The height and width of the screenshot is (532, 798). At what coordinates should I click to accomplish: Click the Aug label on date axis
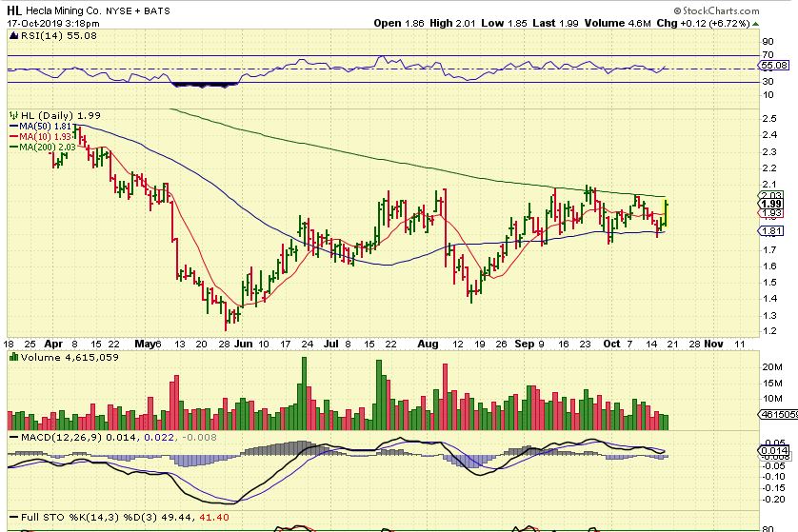[x=429, y=344]
